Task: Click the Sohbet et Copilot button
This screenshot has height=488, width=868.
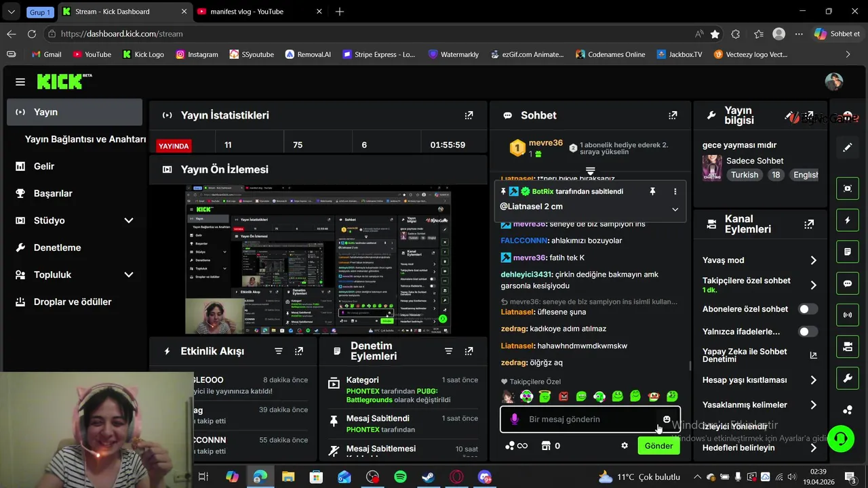Action: click(x=837, y=33)
